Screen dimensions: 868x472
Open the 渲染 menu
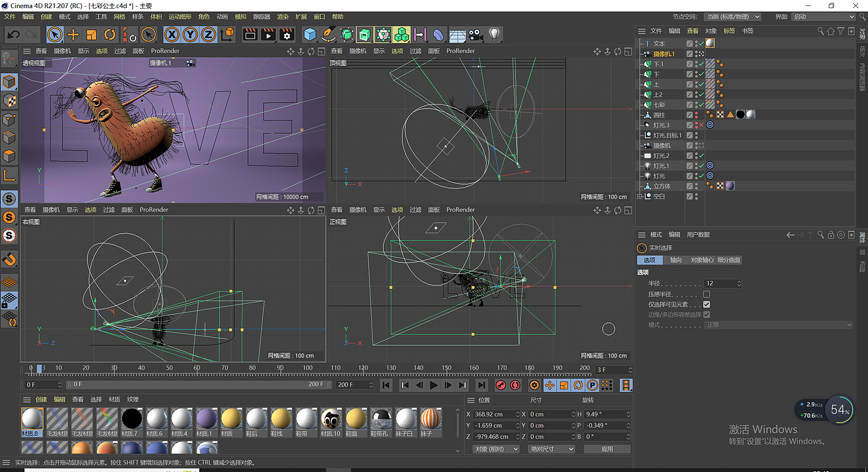click(283, 16)
